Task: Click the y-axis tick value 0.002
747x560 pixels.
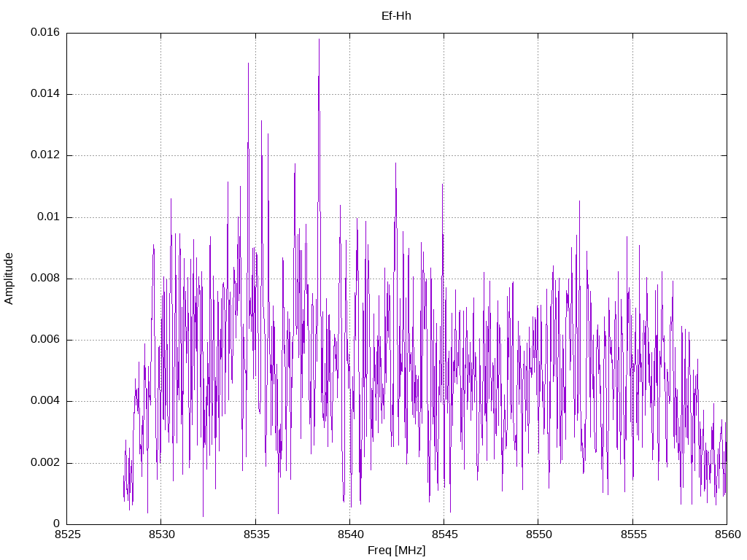Action: click(x=45, y=463)
